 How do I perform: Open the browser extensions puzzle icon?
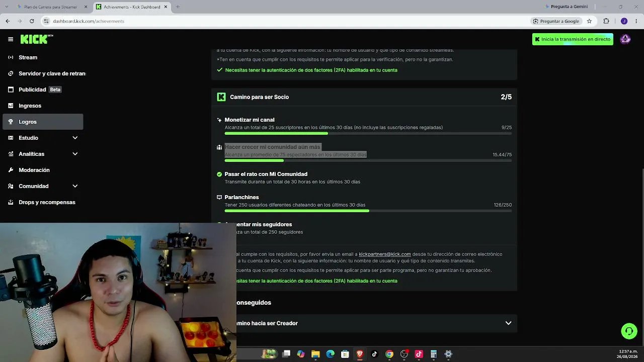click(x=606, y=21)
